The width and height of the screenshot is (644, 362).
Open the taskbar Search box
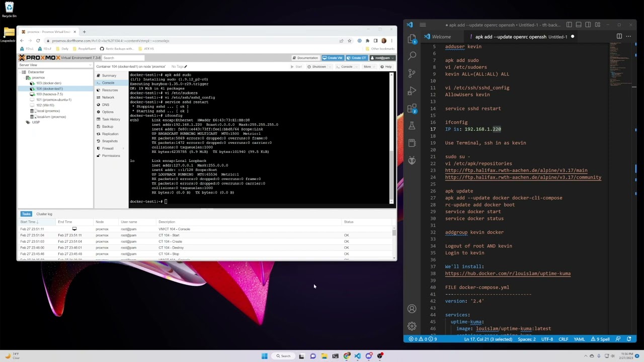click(283, 356)
